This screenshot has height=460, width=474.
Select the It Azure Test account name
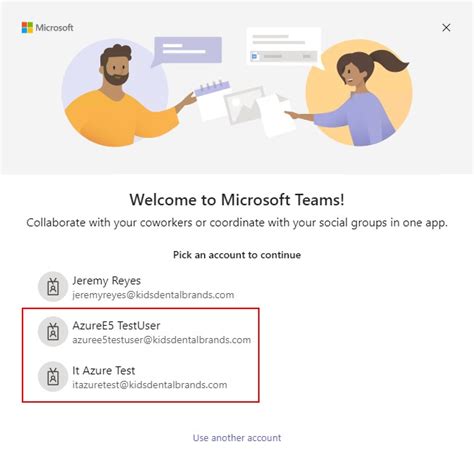(104, 370)
